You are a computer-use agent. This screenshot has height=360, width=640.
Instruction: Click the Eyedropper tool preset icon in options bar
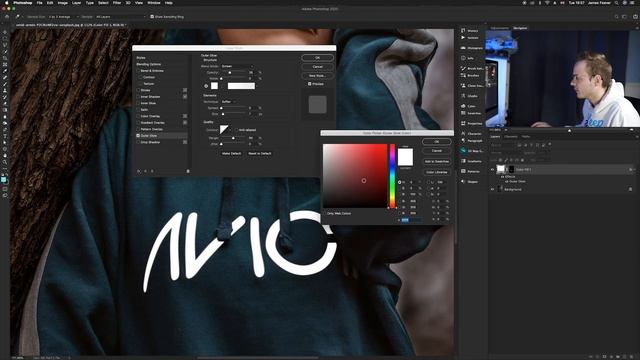pyautogui.click(x=17, y=17)
